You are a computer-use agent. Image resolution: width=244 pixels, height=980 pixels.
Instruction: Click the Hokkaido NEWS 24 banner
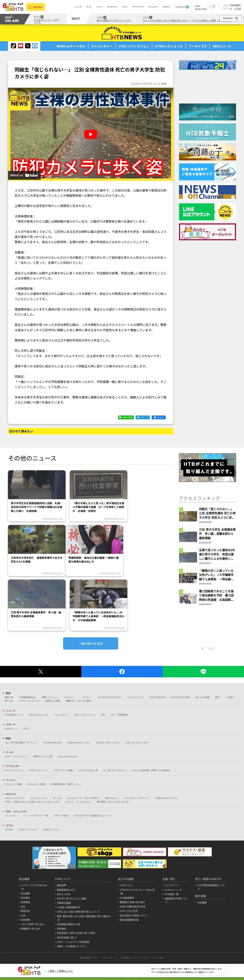pos(208,65)
